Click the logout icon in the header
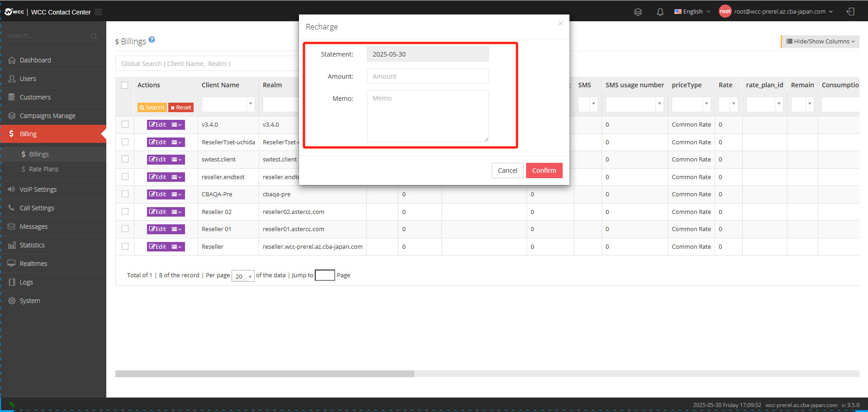The width and height of the screenshot is (868, 412). click(x=850, y=12)
